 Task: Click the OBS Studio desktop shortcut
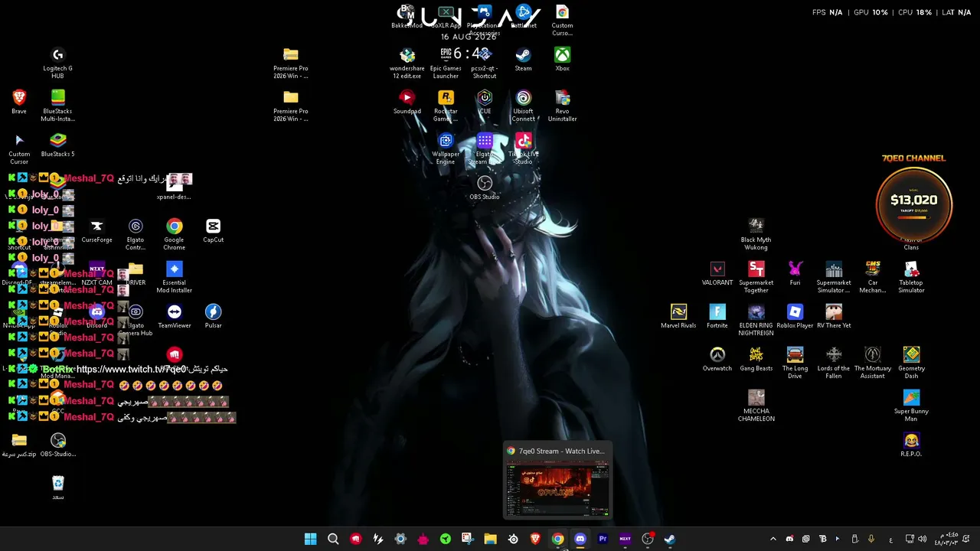485,187
